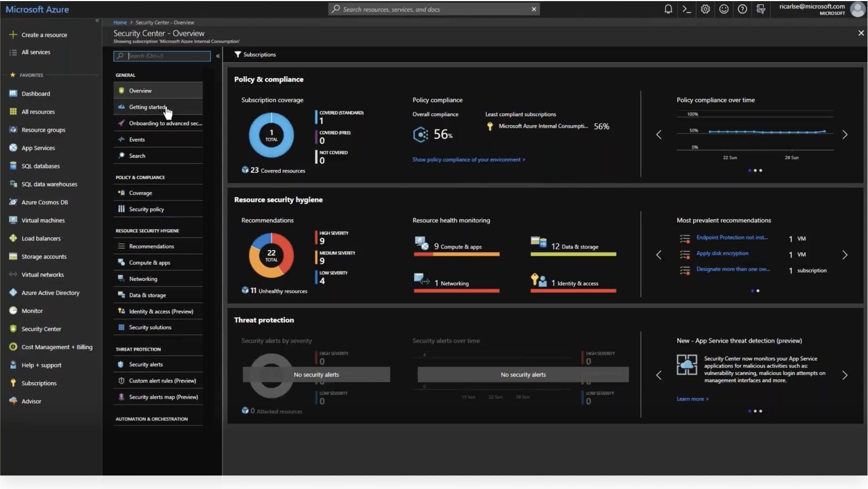This screenshot has height=489, width=868.
Task: Click the Security Center shield icon
Action: click(13, 329)
